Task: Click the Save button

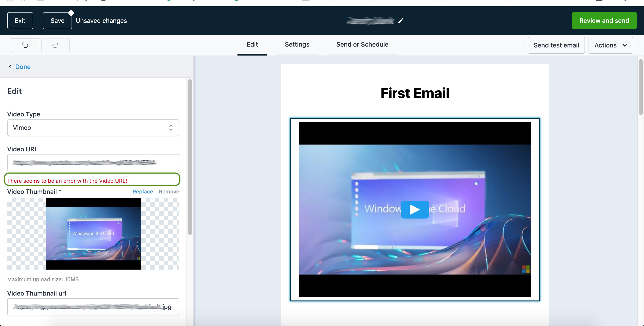Action: coord(57,21)
